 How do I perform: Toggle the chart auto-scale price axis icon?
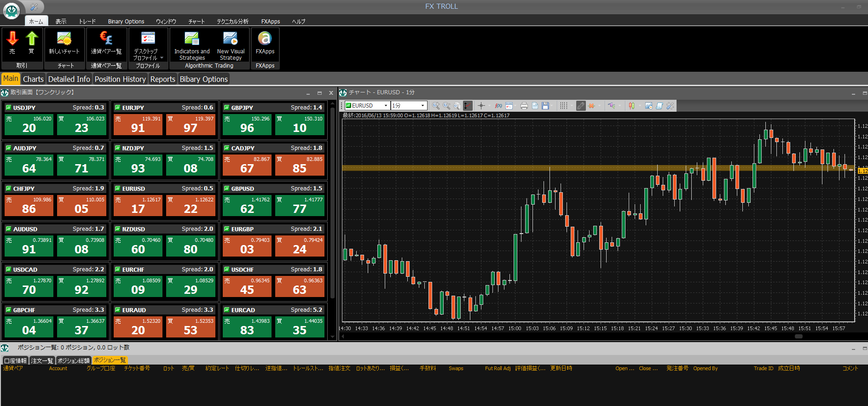468,106
